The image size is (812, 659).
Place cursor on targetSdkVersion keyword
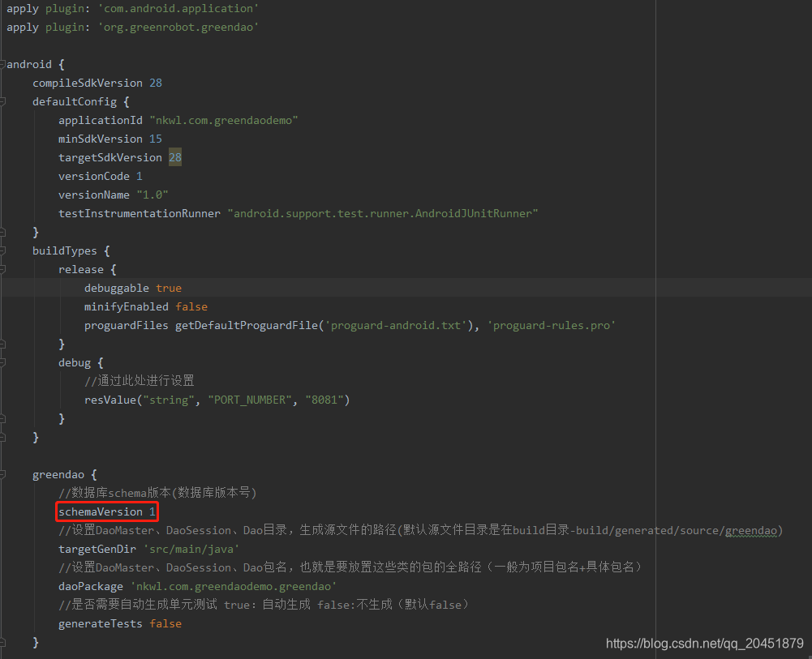click(x=110, y=157)
